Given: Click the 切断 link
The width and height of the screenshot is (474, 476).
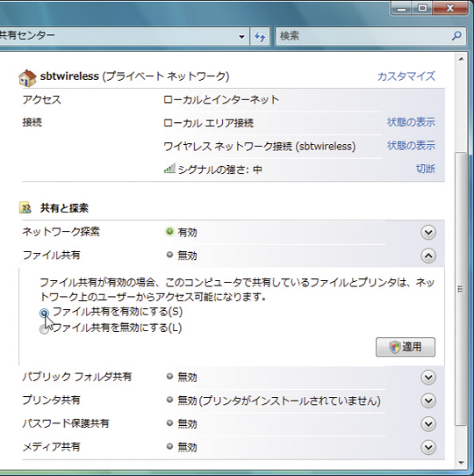Looking at the screenshot, I should tap(426, 169).
